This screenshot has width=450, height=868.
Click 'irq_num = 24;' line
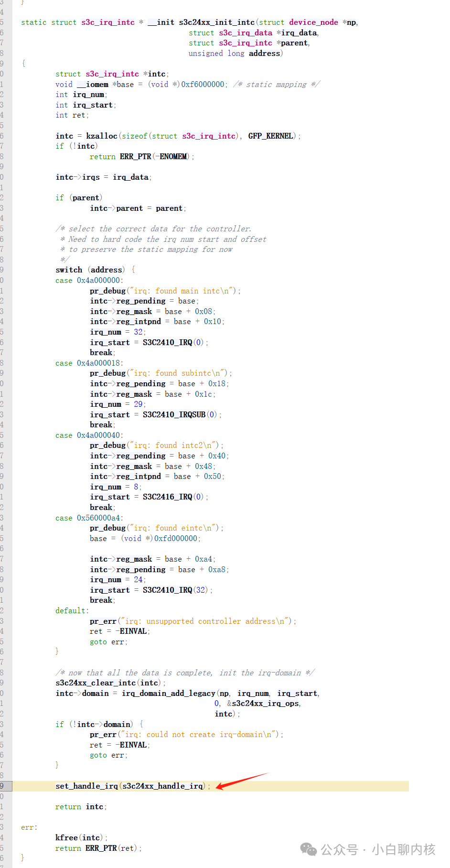pyautogui.click(x=118, y=580)
